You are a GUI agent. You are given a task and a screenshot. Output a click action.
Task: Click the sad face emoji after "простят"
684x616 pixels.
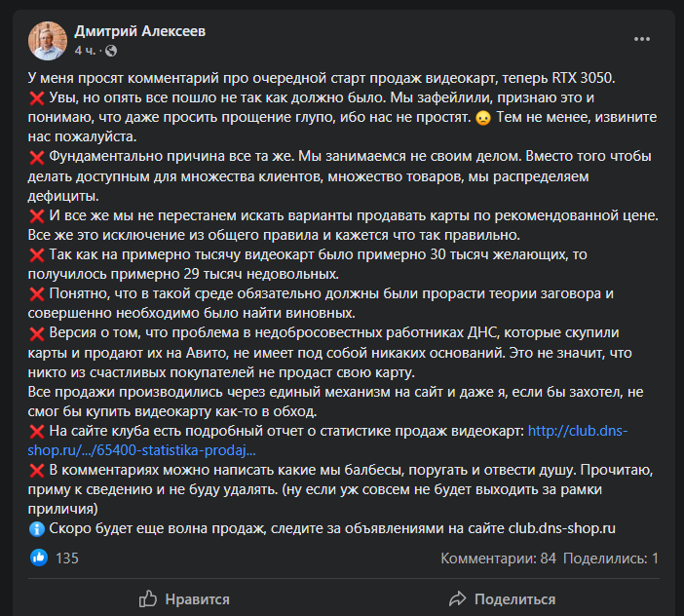tap(481, 118)
